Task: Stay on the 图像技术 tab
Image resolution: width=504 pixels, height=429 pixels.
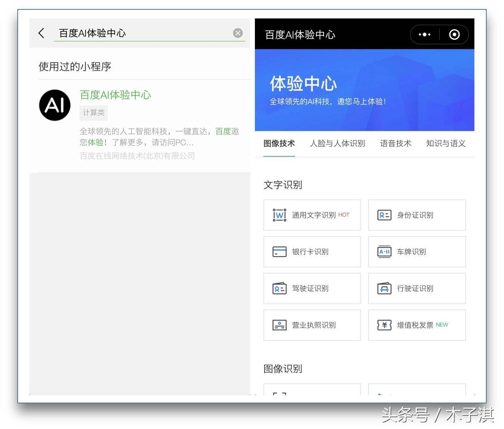Action: [x=279, y=143]
